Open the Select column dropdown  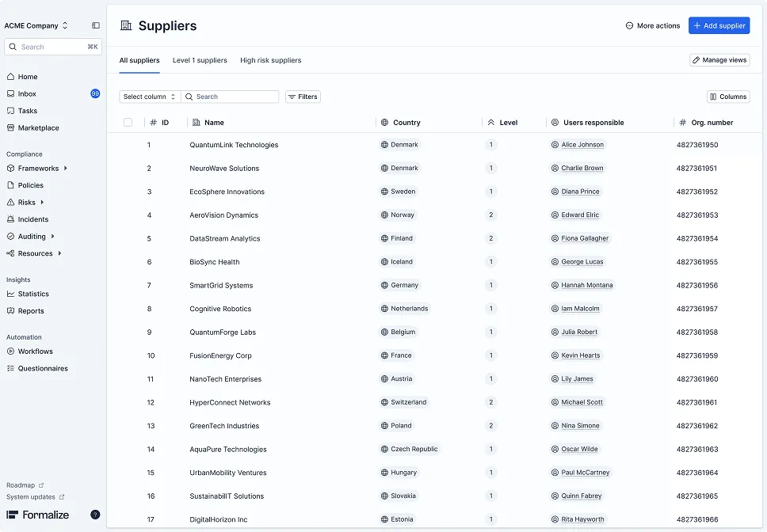[x=150, y=97]
